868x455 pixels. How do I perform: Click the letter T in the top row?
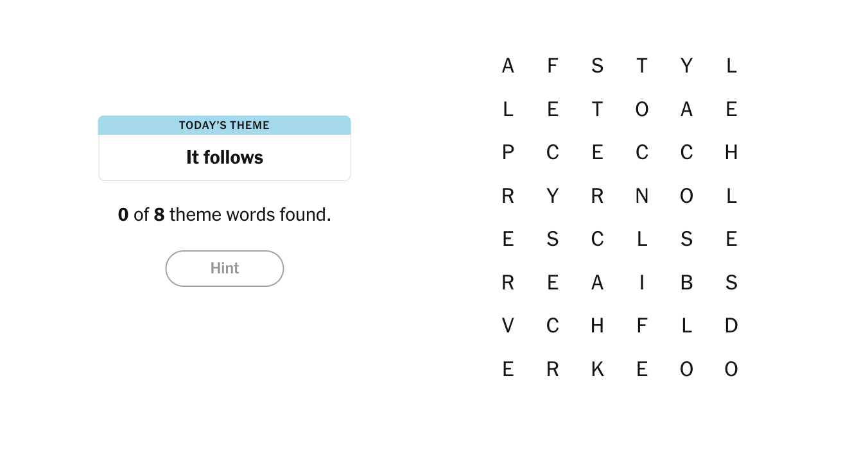point(641,65)
